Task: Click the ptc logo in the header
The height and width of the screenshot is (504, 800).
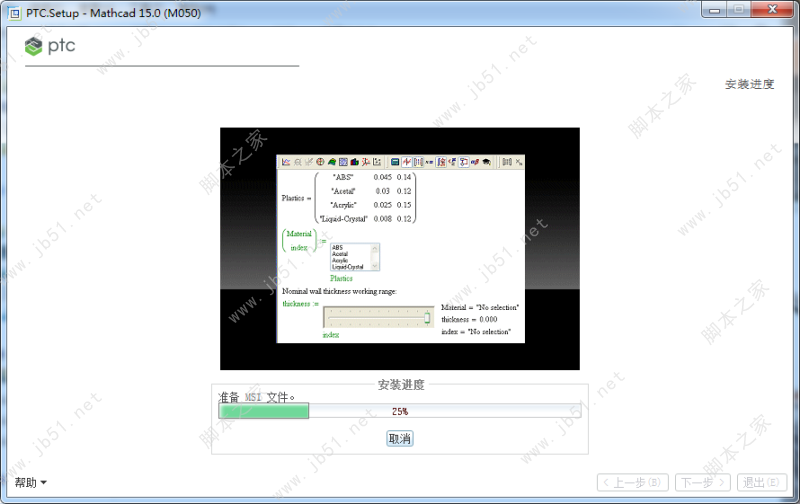Action: [50, 46]
